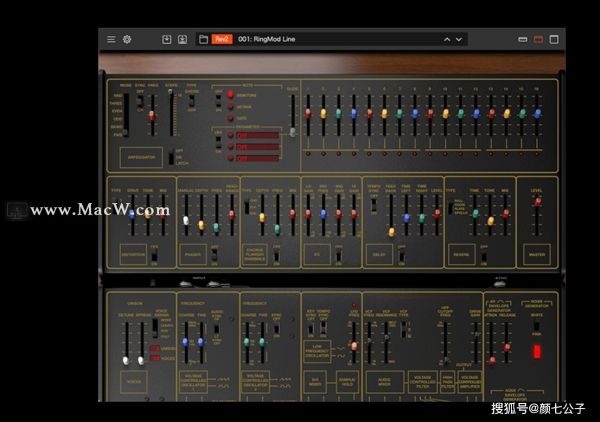Open the preset browser folder icon
The image size is (600, 422).
pyautogui.click(x=204, y=39)
